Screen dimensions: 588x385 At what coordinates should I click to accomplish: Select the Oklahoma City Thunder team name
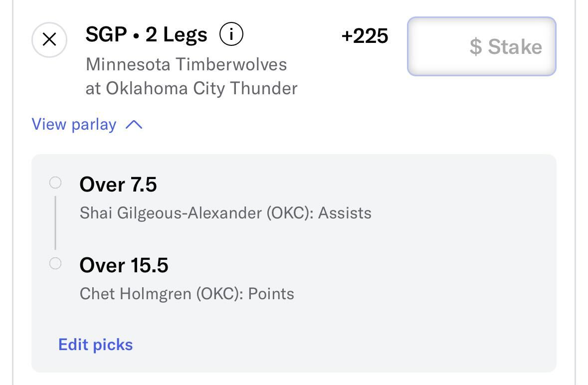point(202,88)
